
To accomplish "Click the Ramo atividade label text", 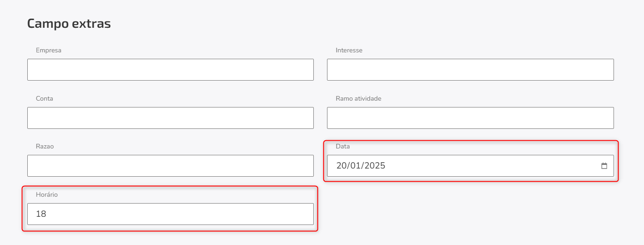I will click(x=358, y=98).
